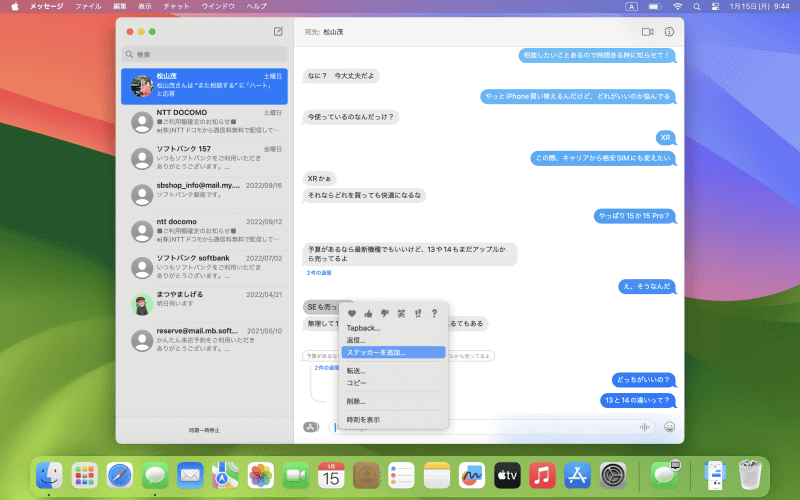Open the ソフトバンク softbank conversation
This screenshot has height=500, width=800.
[205, 268]
